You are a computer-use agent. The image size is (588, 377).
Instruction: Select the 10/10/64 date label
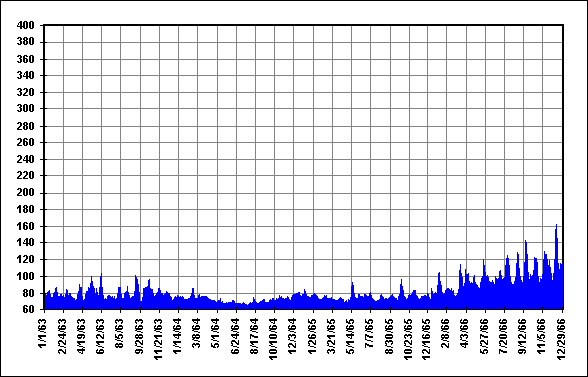[273, 339]
